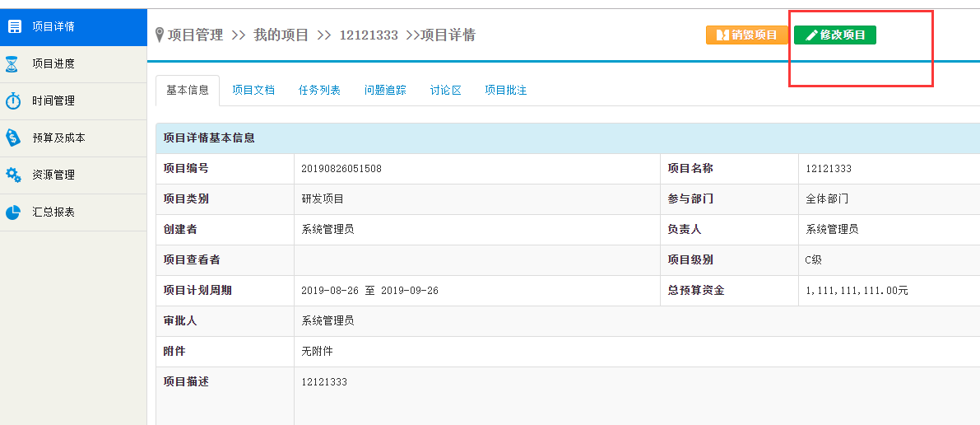Open 预算及成本 in the sidebar
This screenshot has width=980, height=425.
[73, 138]
